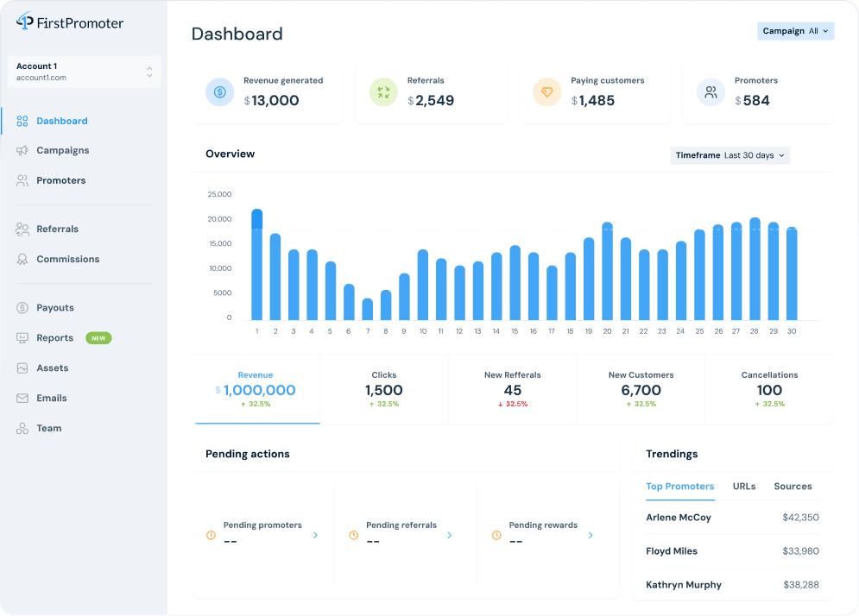Open Referrals from the sidebar

pyautogui.click(x=58, y=229)
